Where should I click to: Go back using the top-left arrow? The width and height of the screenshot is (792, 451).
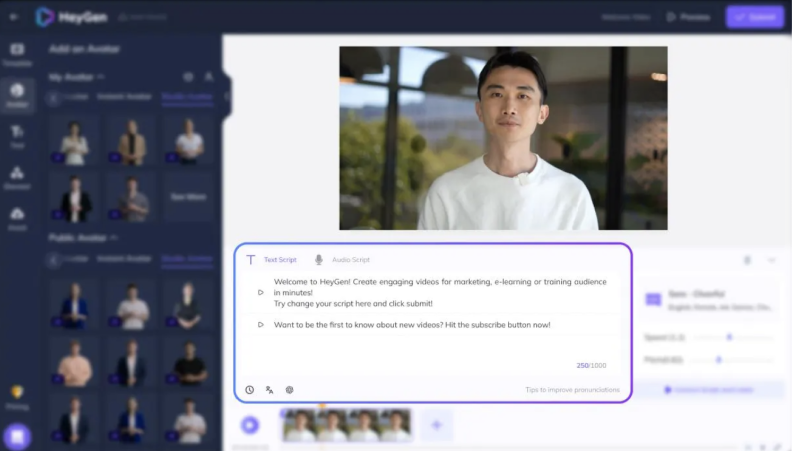(x=14, y=17)
